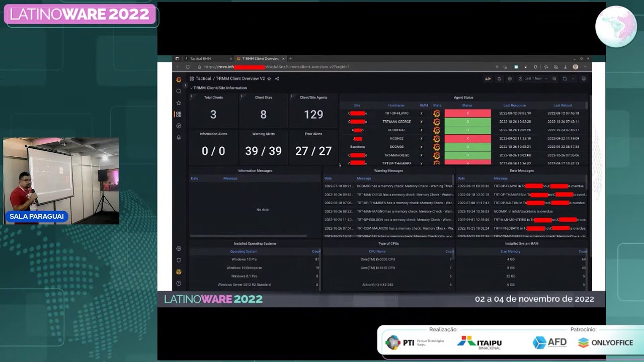
Task: Zoom out the time range
Action: click(x=554, y=78)
